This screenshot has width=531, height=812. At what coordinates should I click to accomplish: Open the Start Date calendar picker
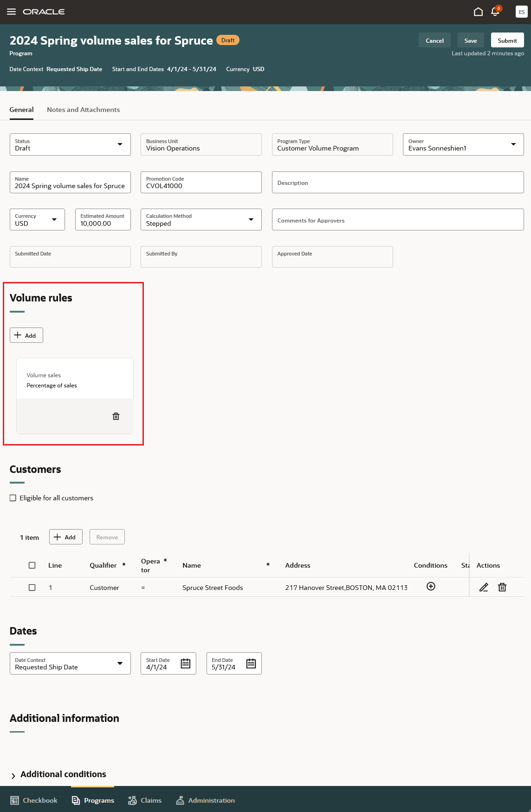(186, 663)
